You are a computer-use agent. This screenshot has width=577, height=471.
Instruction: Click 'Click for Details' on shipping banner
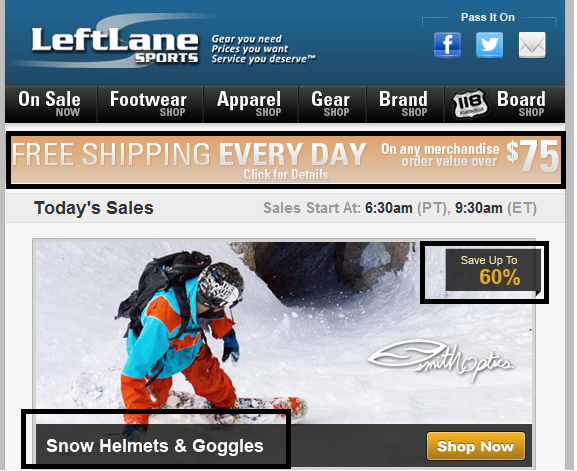coord(286,174)
